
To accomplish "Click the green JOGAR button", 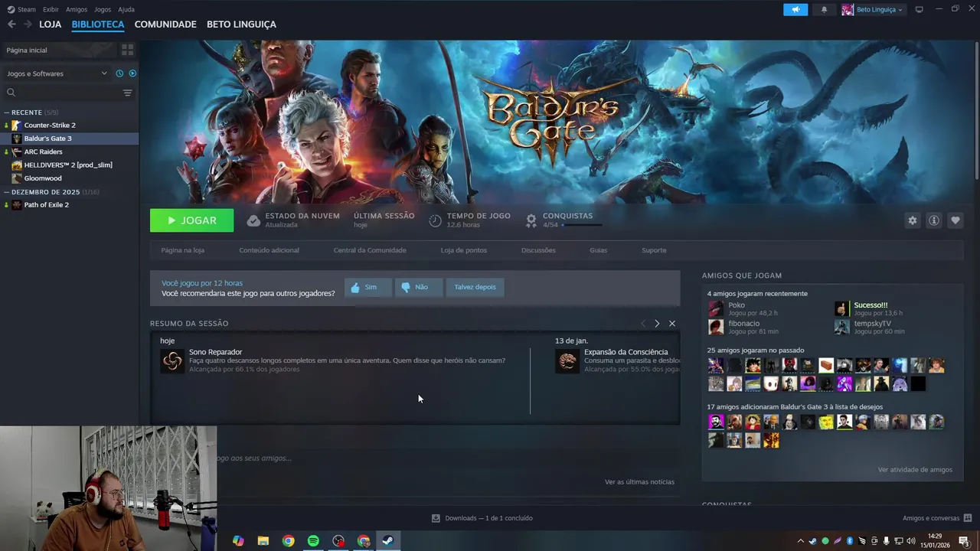I will click(x=192, y=220).
